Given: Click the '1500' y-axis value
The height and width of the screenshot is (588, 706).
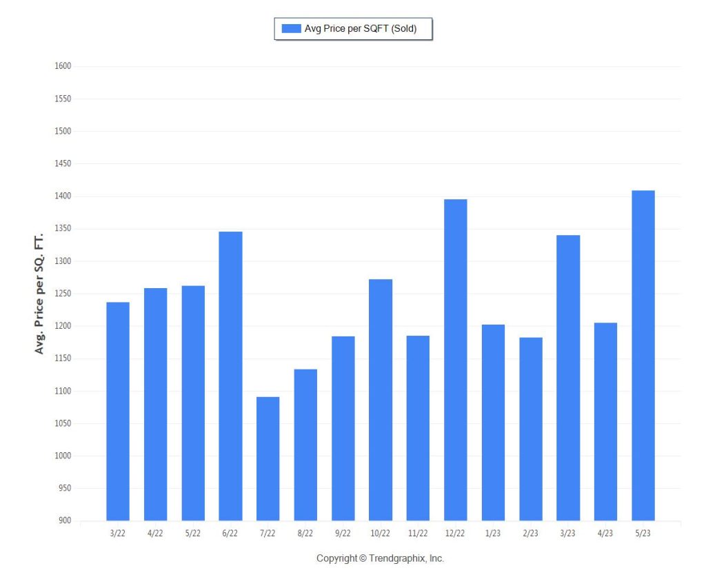Looking at the screenshot, I should coord(63,131).
